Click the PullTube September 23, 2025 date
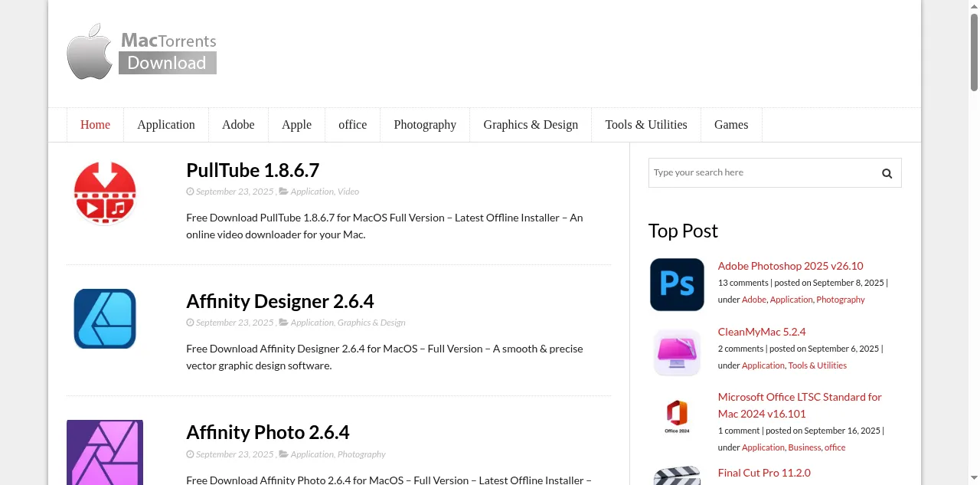 point(234,192)
